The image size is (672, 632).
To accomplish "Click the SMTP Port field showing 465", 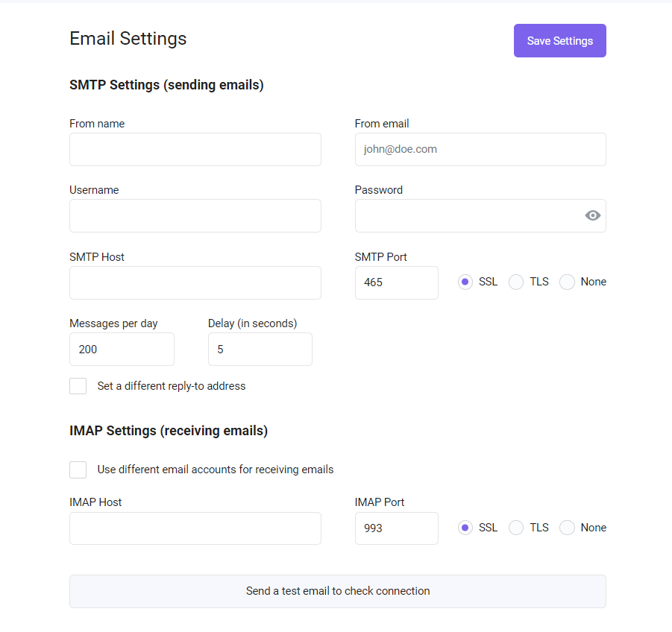I will click(x=397, y=282).
